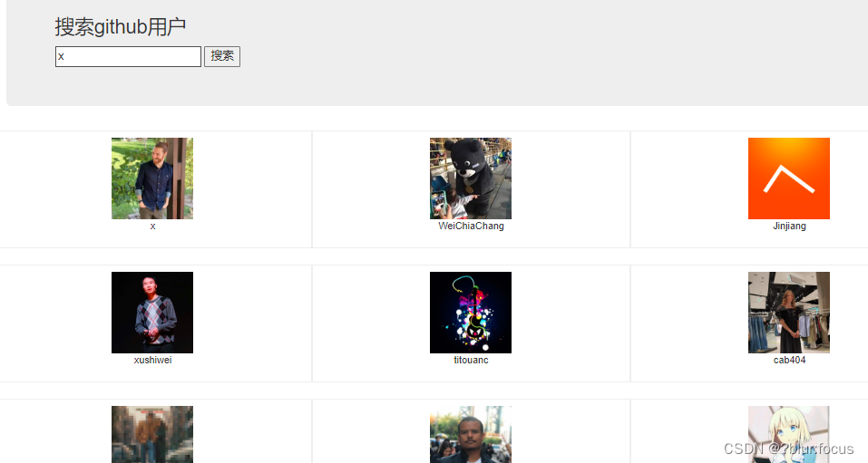Click the username label x
Viewport: 868px width, 463px height.
pos(152,227)
